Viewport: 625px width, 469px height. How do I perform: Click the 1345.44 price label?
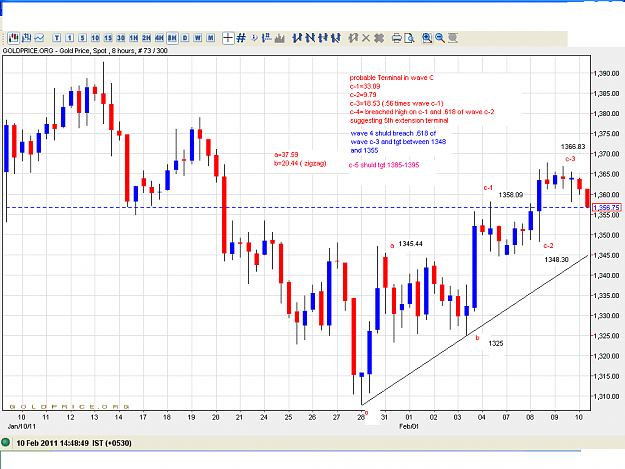(x=411, y=244)
